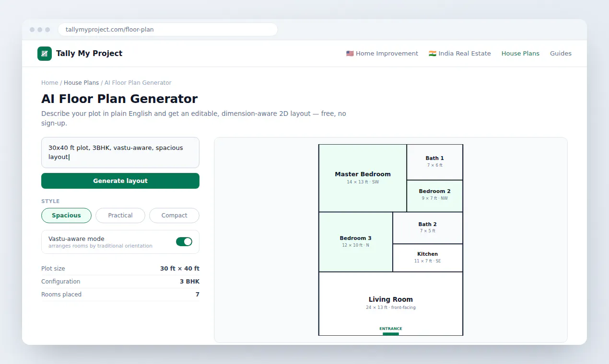Viewport: 609px width, 364px height.
Task: Open the Home Improvement nav item
Action: pyautogui.click(x=382, y=54)
